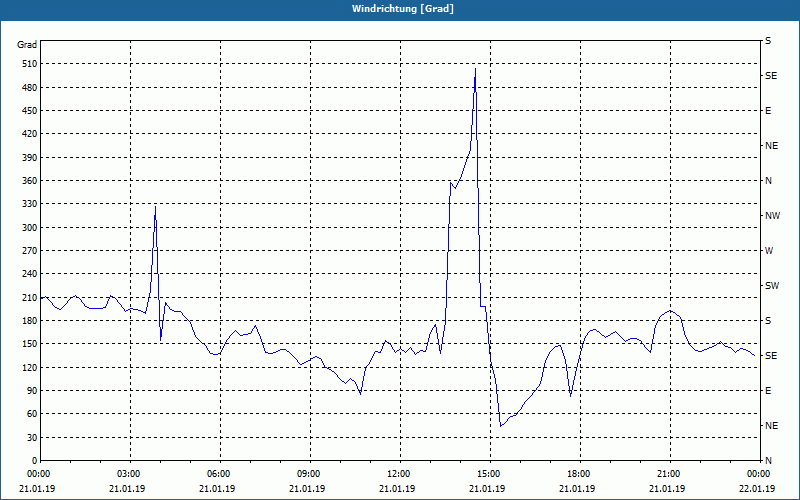Pick the y-axis value 390
800x500 pixels.
[30, 158]
